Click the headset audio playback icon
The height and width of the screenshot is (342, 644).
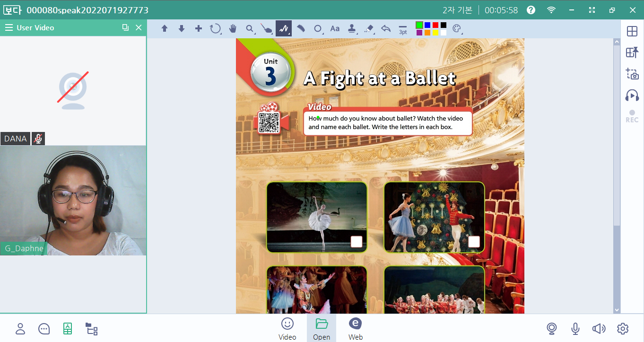632,95
